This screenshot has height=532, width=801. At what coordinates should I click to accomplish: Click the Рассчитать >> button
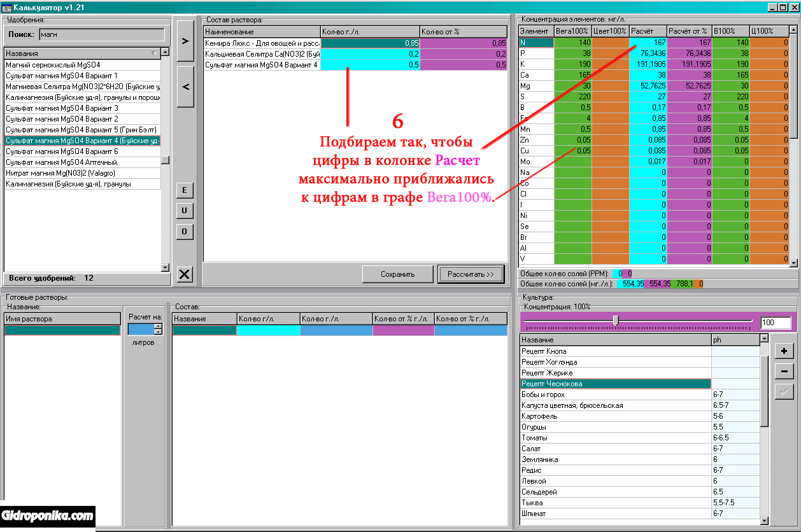pos(471,274)
